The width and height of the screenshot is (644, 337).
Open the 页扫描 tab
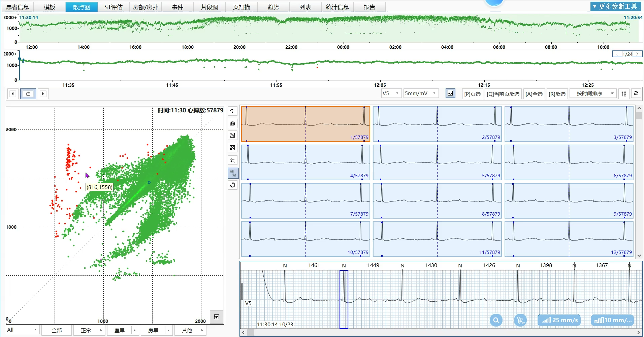coord(241,7)
